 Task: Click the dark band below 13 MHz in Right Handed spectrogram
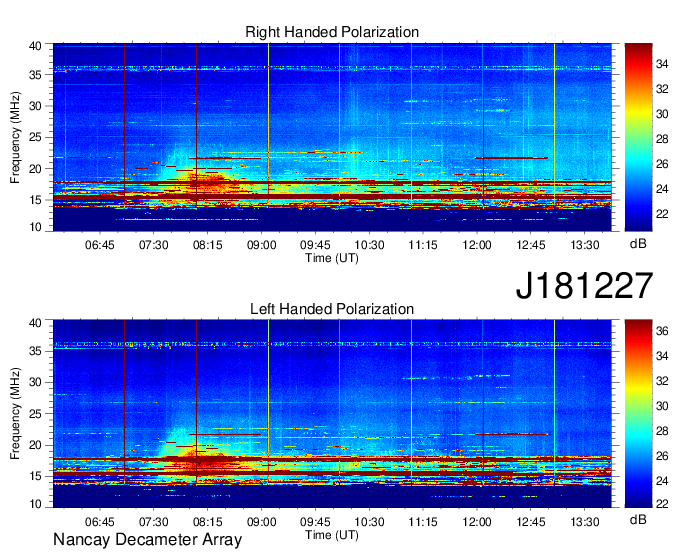332,220
